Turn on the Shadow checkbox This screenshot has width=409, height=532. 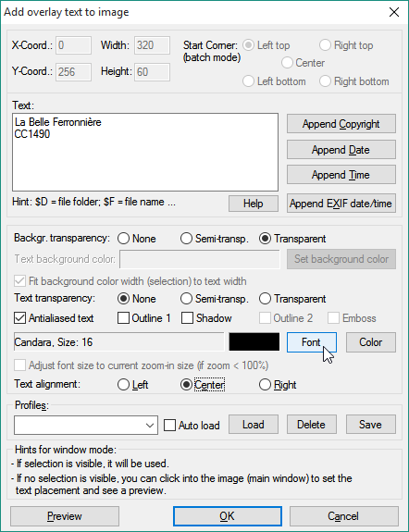(x=187, y=318)
